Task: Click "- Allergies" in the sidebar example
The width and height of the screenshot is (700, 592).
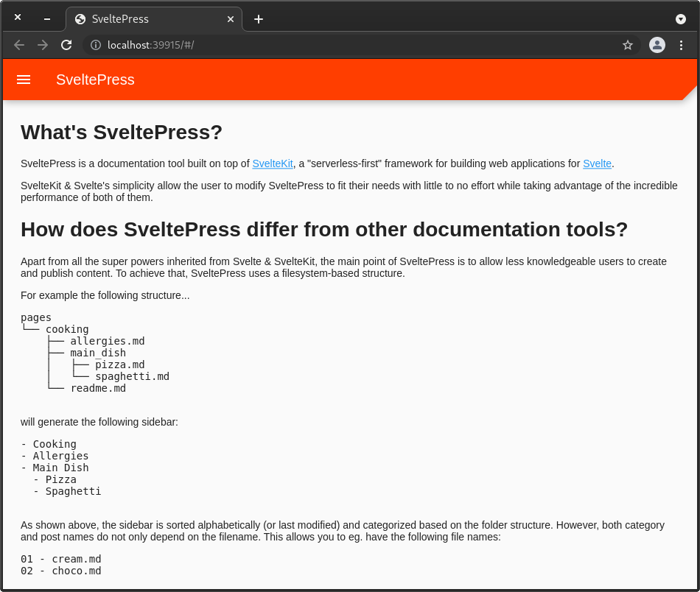Action: coord(55,456)
